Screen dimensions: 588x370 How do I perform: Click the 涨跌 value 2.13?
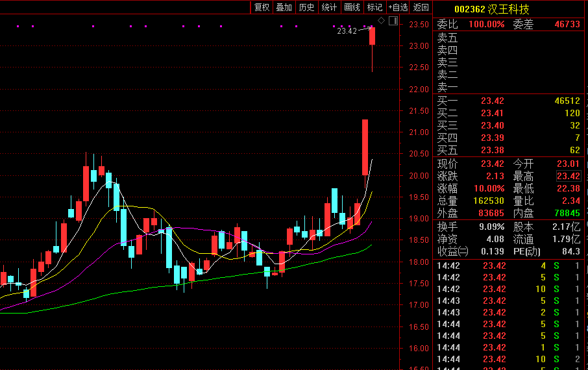(495, 177)
